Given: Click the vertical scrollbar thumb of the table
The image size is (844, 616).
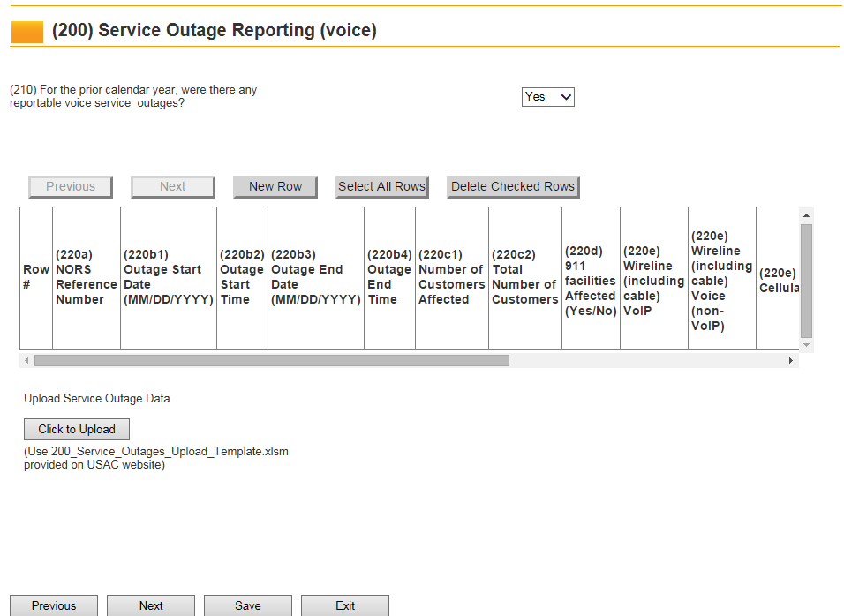Looking at the screenshot, I should pyautogui.click(x=806, y=281).
